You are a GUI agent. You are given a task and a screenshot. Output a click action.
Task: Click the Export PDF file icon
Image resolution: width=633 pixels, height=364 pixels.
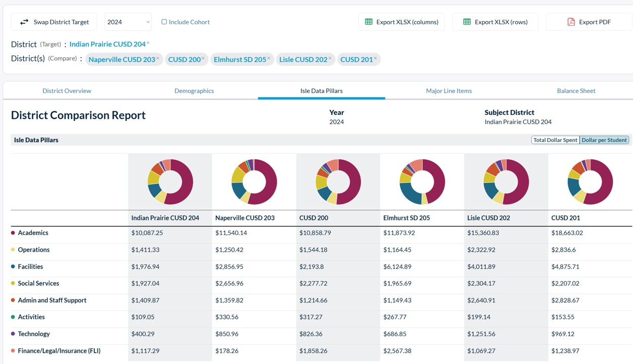571,22
